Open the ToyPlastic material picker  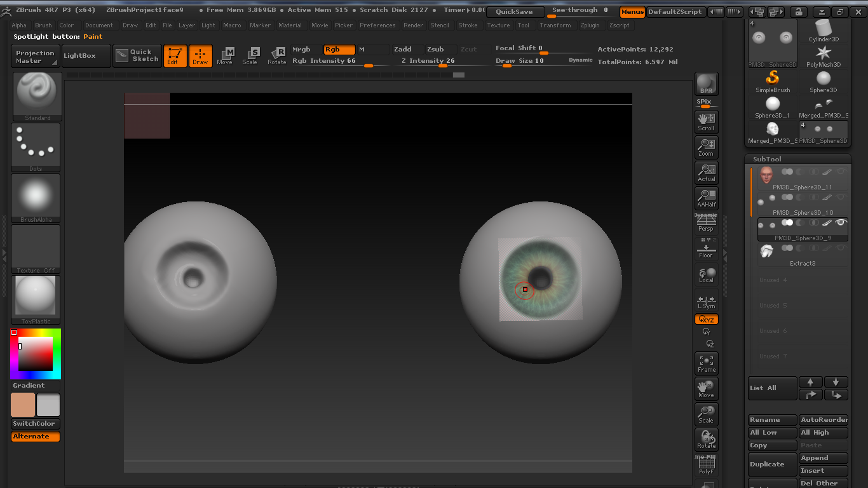tap(37, 300)
